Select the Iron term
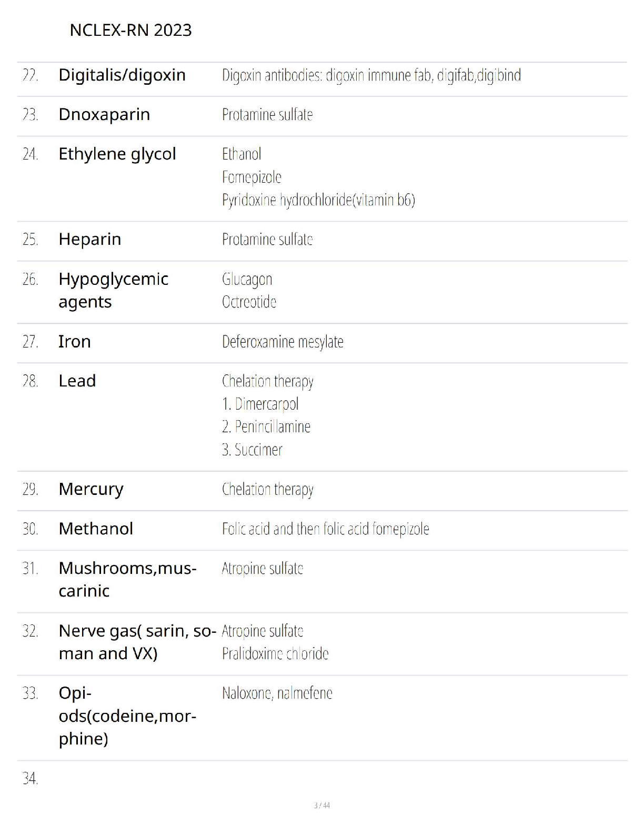The image size is (644, 834). click(x=75, y=341)
